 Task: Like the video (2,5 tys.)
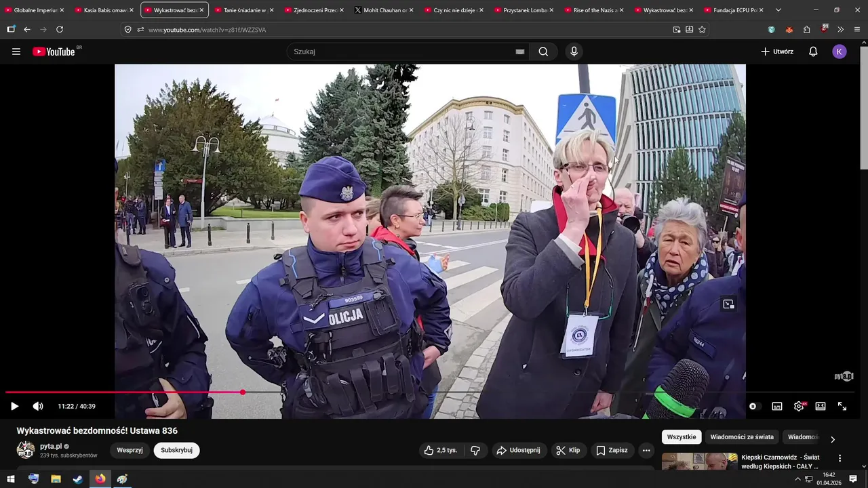[440, 450]
